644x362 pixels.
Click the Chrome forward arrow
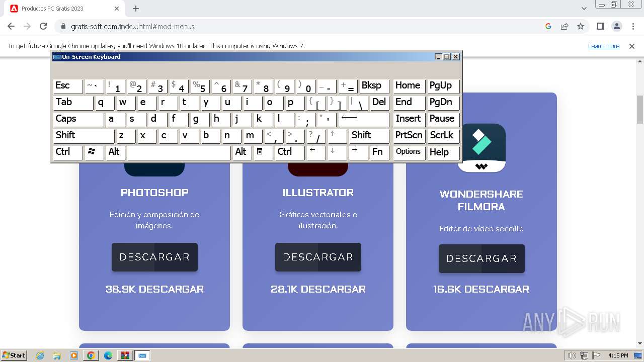[27, 26]
